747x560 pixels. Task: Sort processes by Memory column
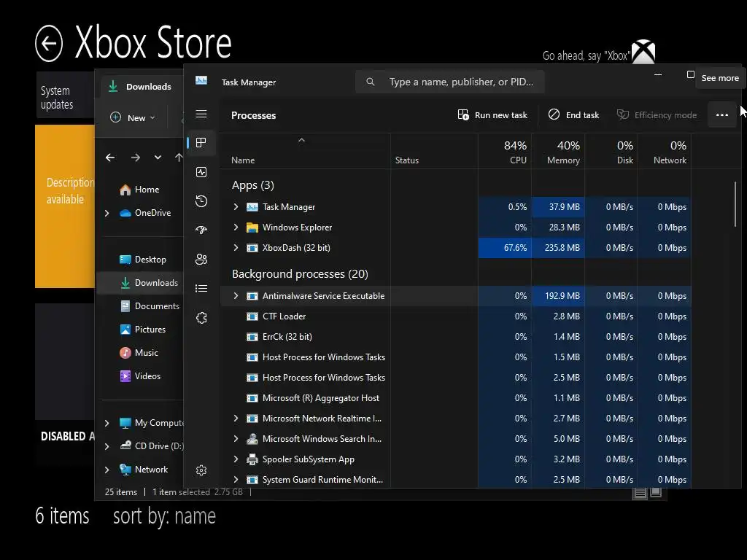(x=558, y=152)
